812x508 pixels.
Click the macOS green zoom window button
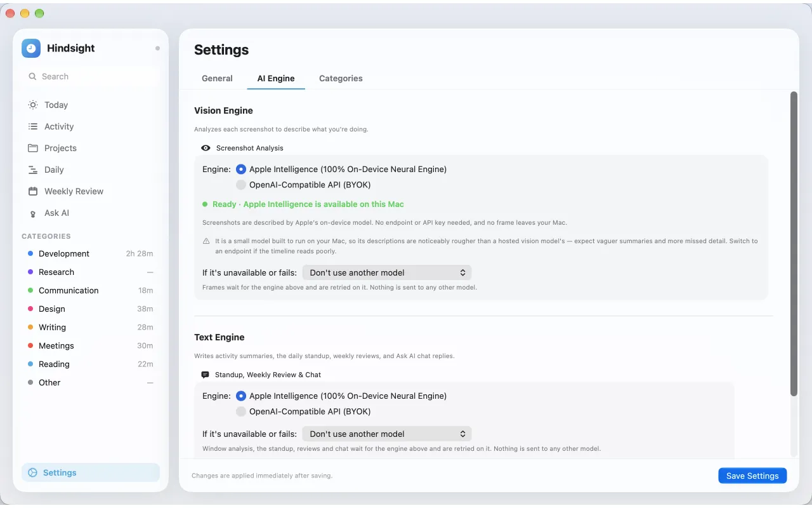39,13
